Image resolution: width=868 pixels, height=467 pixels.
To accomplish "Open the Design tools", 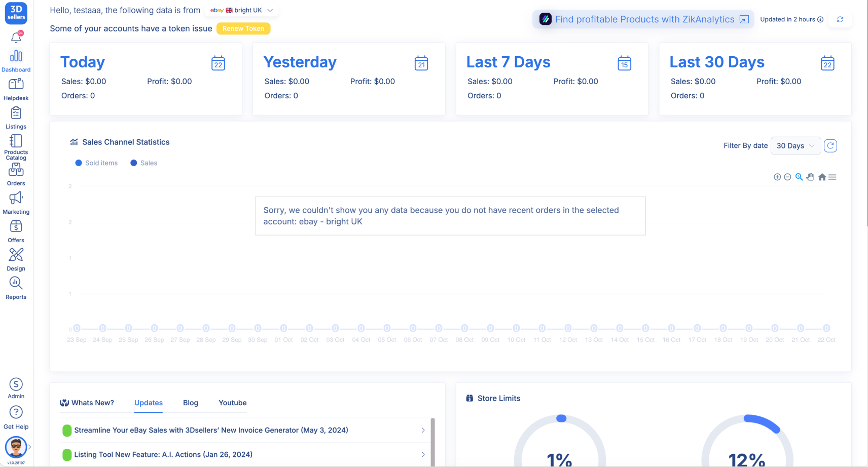I will pyautogui.click(x=16, y=259).
